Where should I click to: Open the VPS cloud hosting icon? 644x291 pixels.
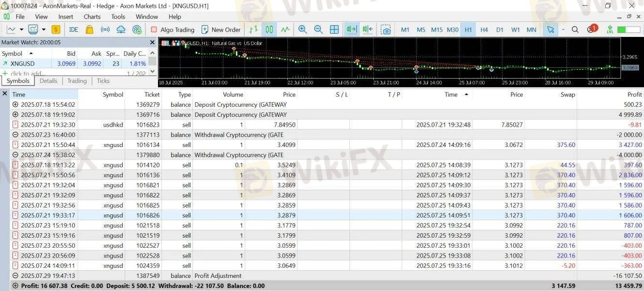tap(121, 30)
